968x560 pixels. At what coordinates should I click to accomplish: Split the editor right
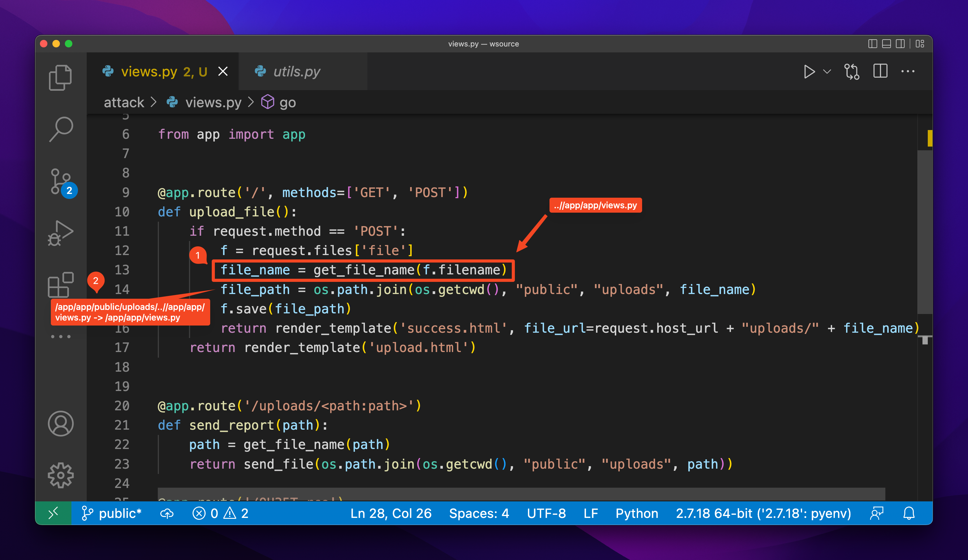(880, 71)
